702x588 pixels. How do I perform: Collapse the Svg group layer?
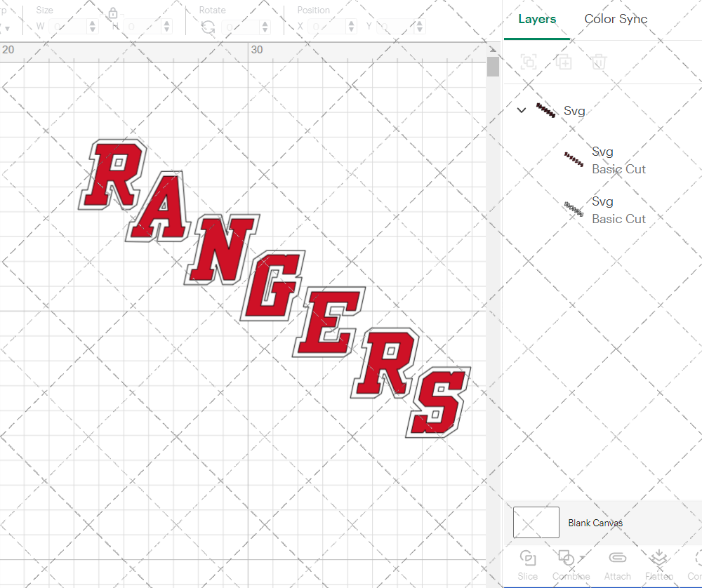click(x=522, y=110)
